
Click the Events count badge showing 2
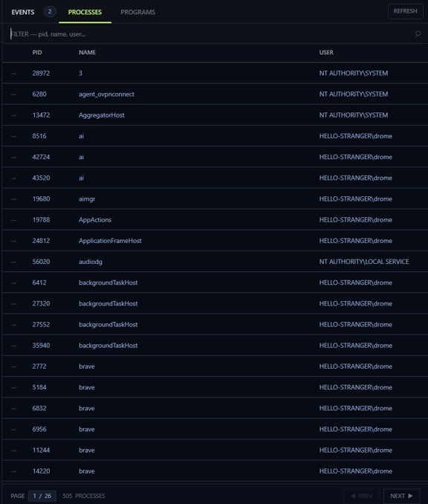point(50,12)
